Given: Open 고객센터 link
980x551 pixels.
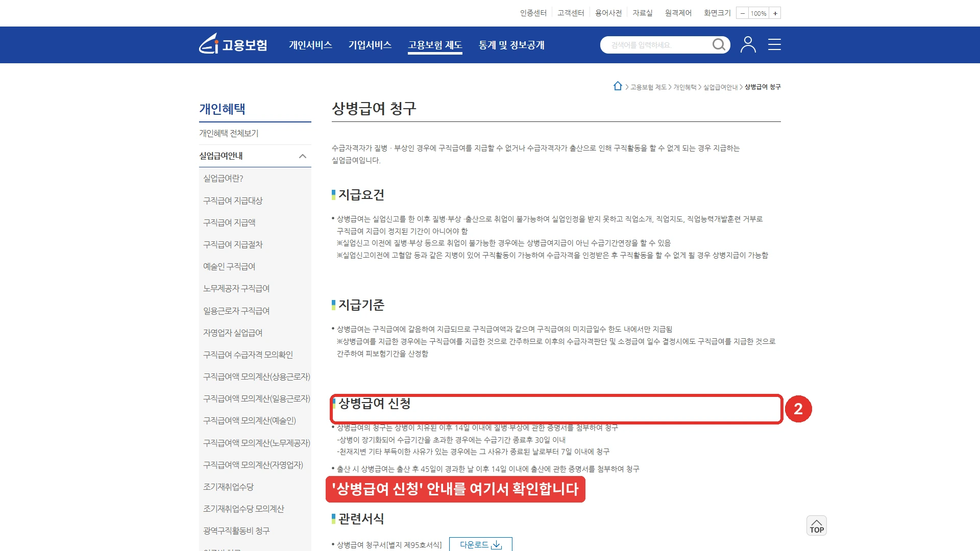Looking at the screenshot, I should coord(571,13).
